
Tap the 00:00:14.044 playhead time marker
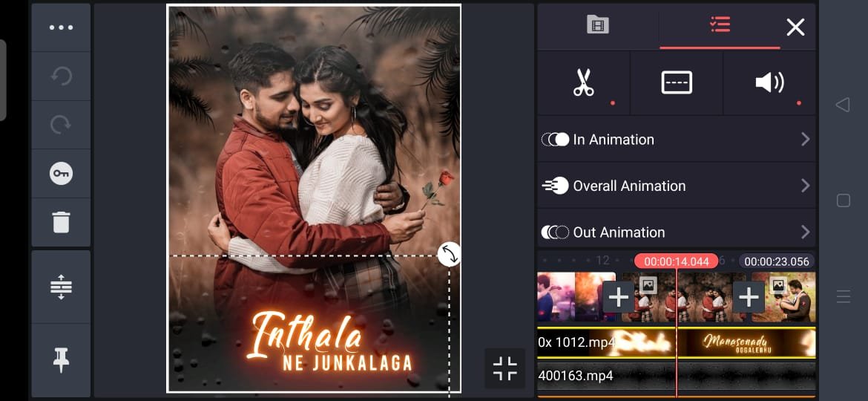(676, 261)
